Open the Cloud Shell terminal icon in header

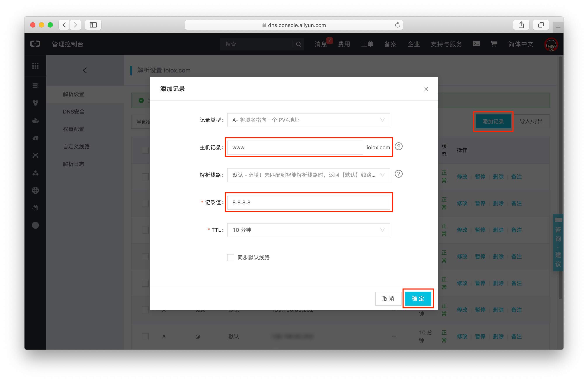(x=476, y=44)
